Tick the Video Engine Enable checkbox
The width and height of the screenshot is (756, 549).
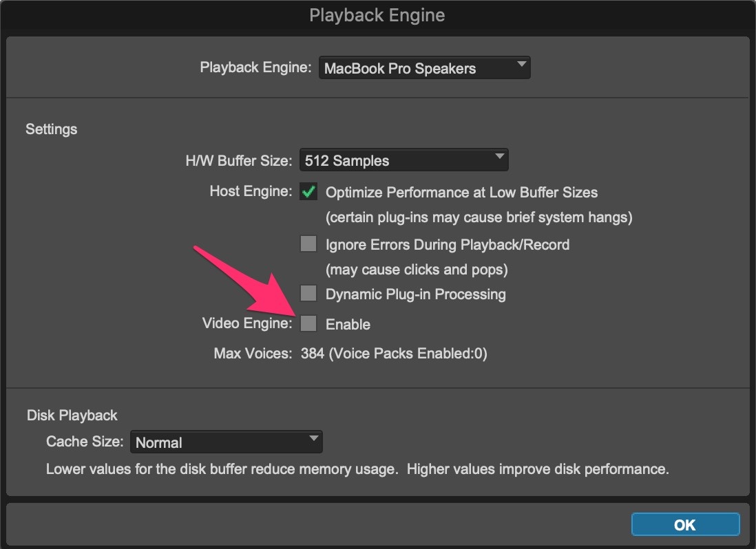308,323
